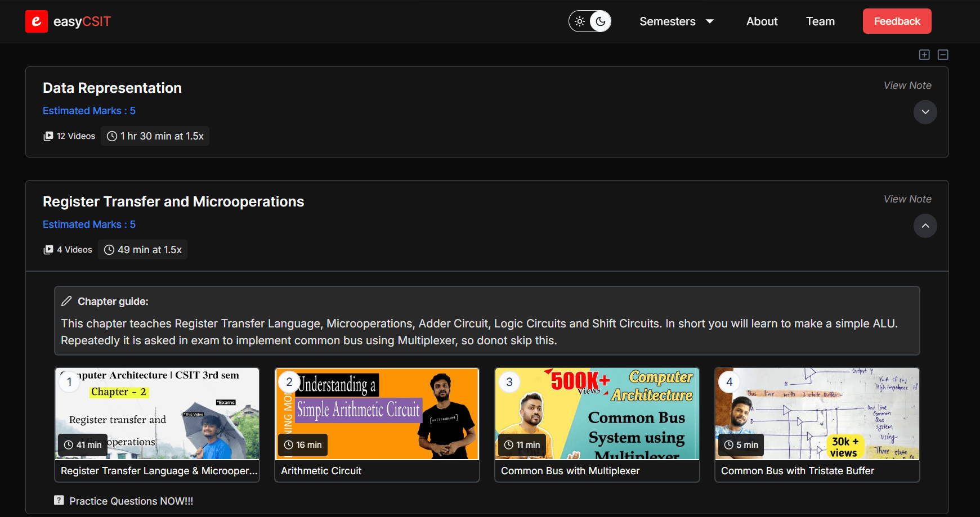Open the Semesters dropdown menu

tap(676, 21)
